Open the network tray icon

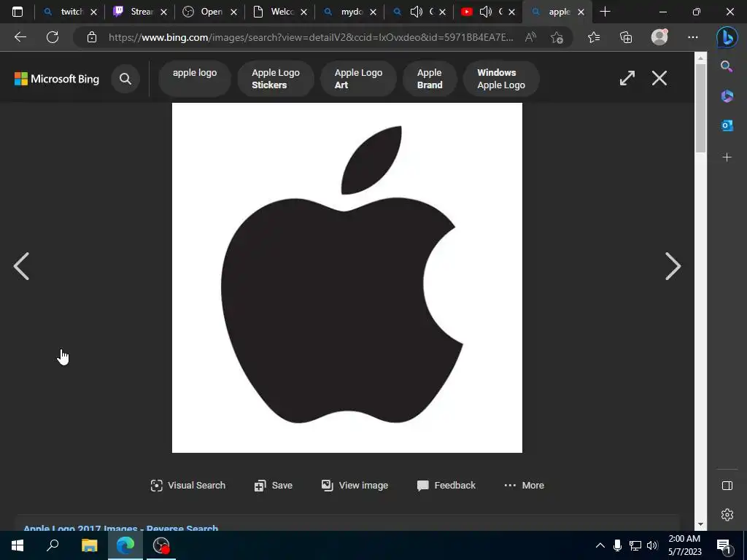[x=635, y=545]
